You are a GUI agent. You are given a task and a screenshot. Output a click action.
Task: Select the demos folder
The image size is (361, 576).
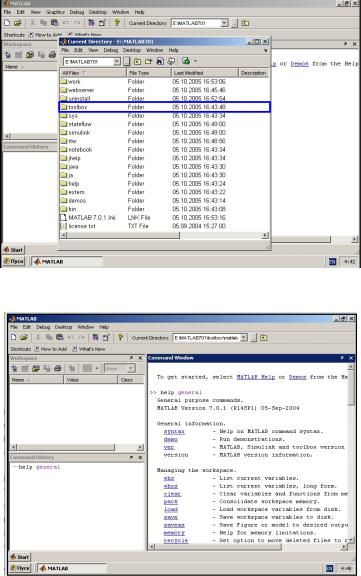click(x=77, y=201)
